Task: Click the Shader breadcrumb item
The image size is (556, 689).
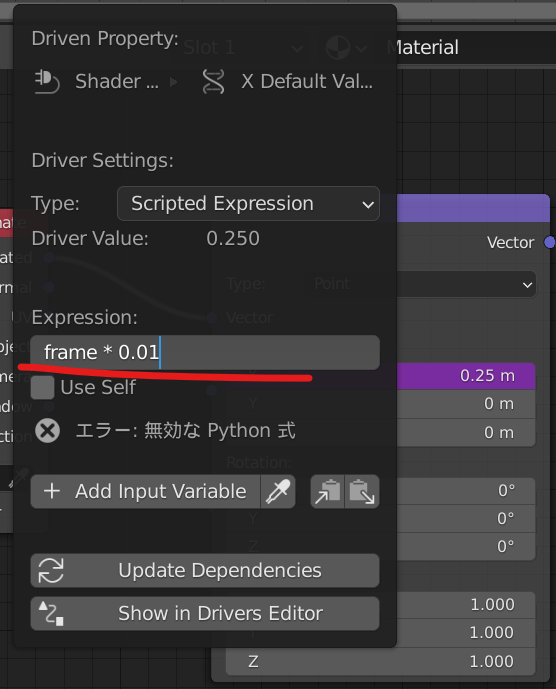Action: click(116, 82)
